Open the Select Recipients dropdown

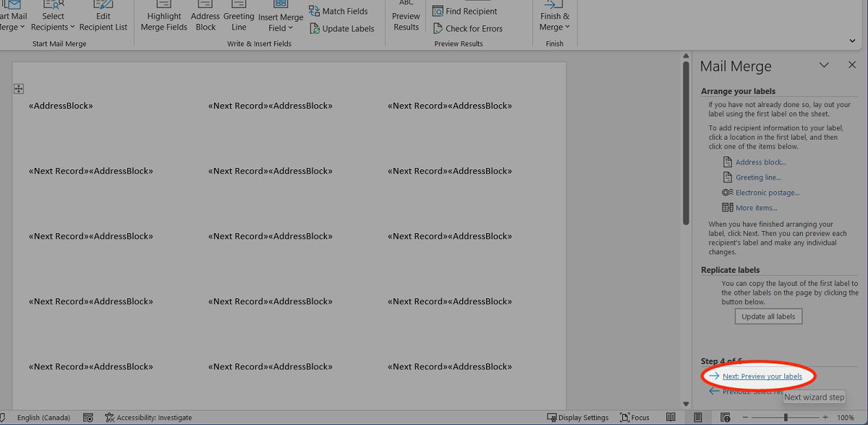pyautogui.click(x=54, y=17)
